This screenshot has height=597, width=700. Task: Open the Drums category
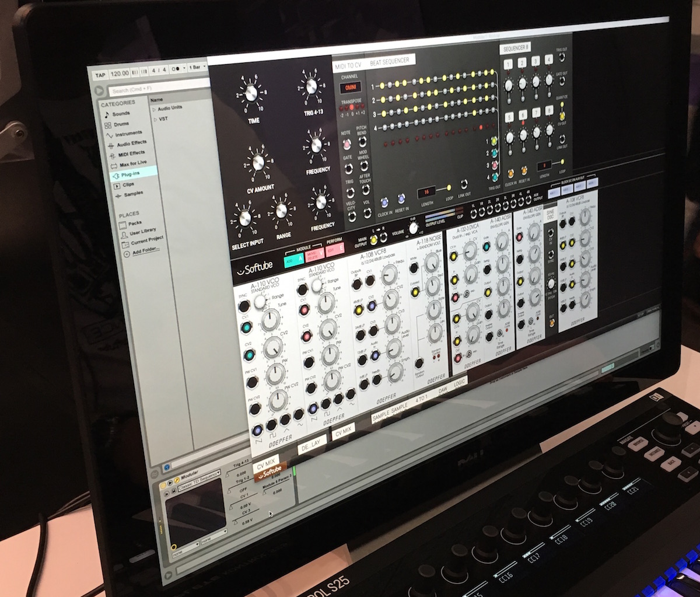(122, 123)
